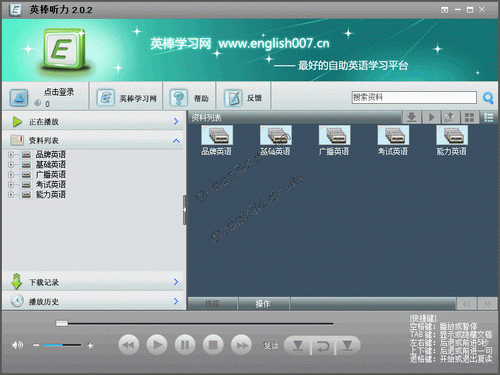Open the 帮助 help button
This screenshot has height=375, width=500.
(189, 98)
